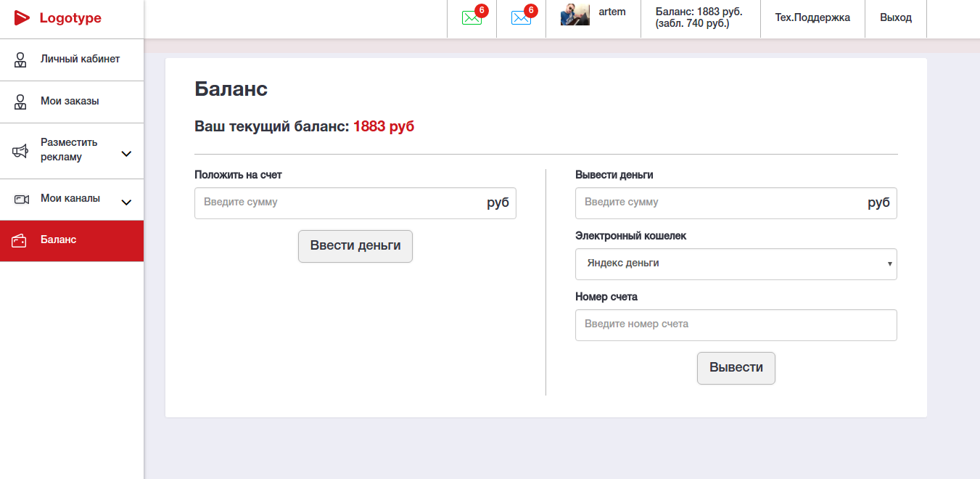Image resolution: width=980 pixels, height=479 pixels.
Task: Click the Выход logout link
Action: point(896,17)
